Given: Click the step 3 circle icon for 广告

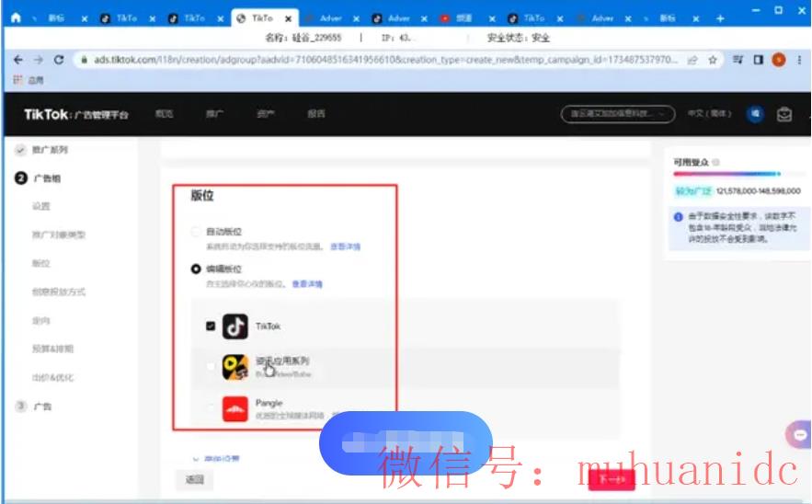Looking at the screenshot, I should click(x=20, y=407).
